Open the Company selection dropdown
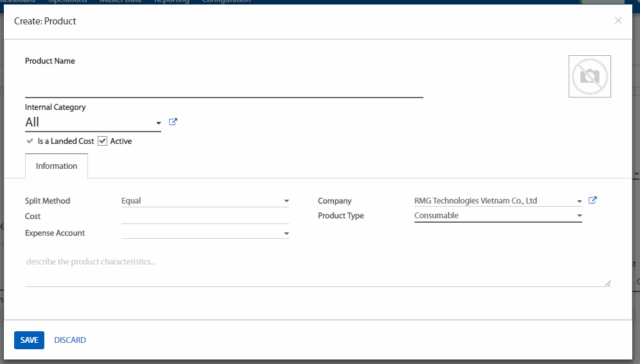The height and width of the screenshot is (364, 640). pos(579,202)
